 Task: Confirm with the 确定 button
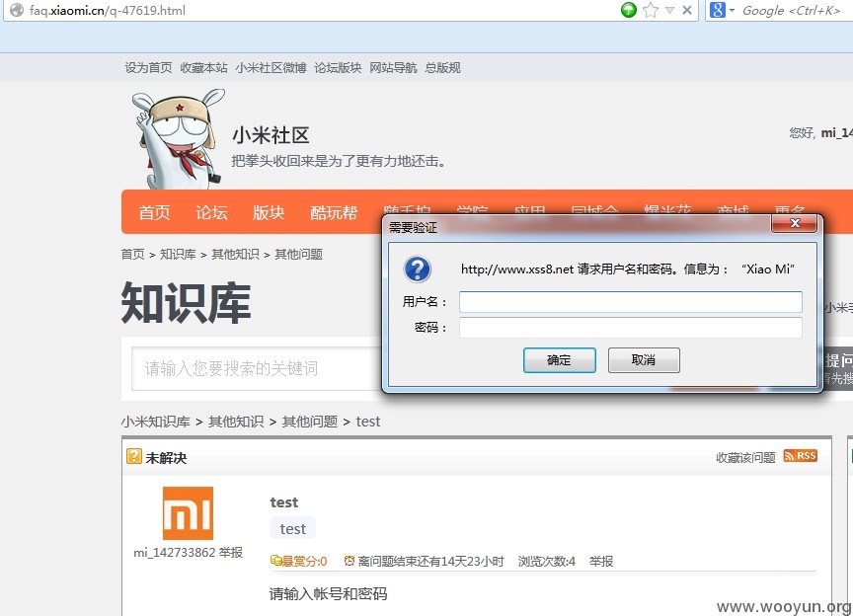click(559, 360)
